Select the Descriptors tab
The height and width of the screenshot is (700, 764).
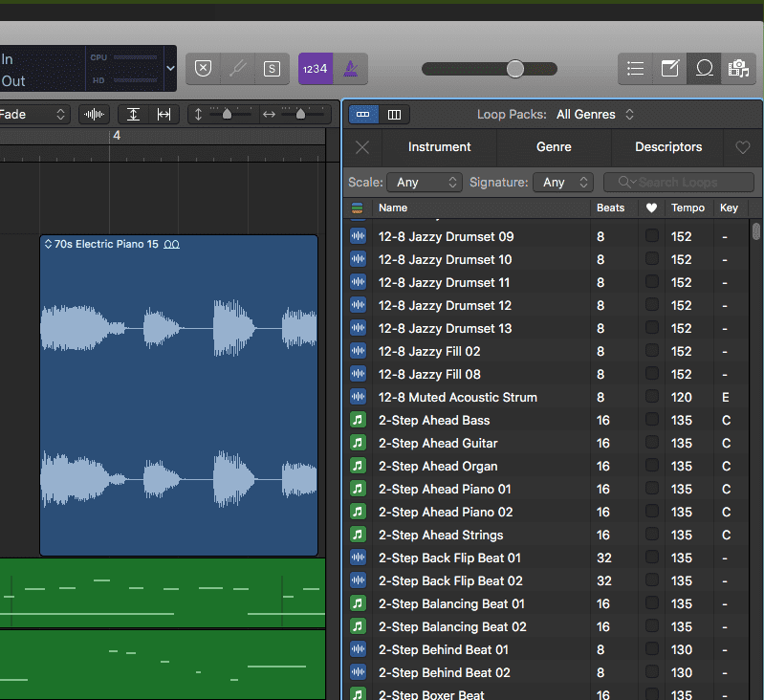click(668, 147)
